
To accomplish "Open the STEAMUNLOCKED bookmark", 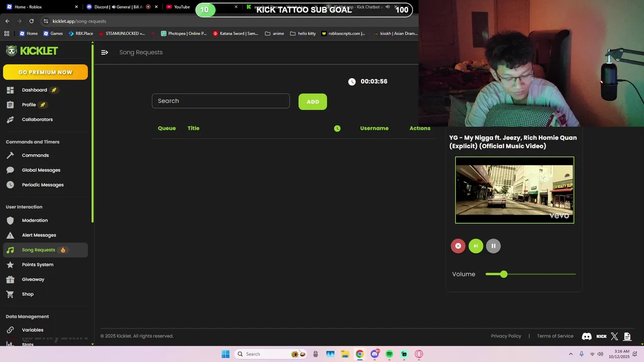I will pyautogui.click(x=122, y=34).
